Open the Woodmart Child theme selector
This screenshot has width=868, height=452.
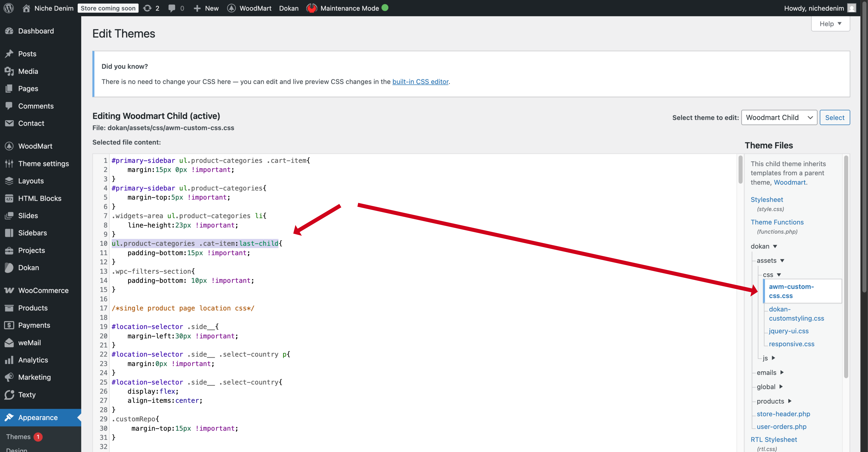click(779, 118)
